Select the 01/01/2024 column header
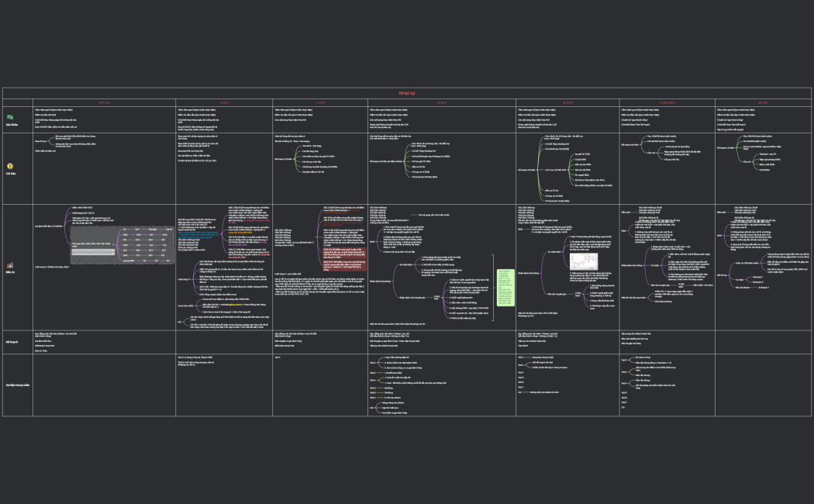This screenshot has height=504, width=814. 665,102
